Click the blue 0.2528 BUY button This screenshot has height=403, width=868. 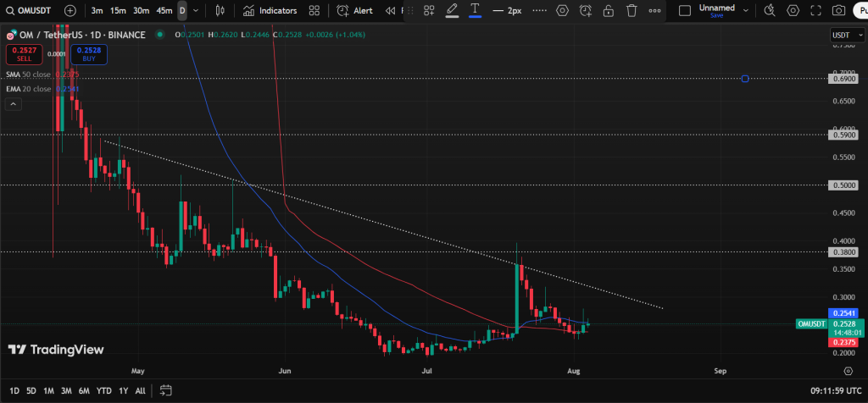[89, 54]
